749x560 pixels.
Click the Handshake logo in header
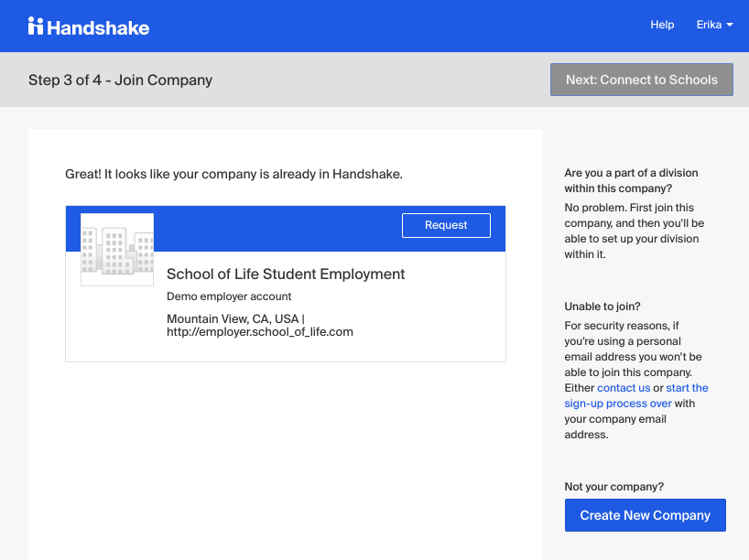pos(89,27)
